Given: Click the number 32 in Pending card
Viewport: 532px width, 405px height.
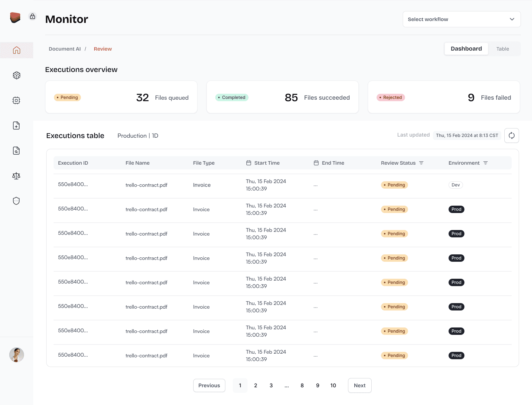Looking at the screenshot, I should pyautogui.click(x=143, y=97).
